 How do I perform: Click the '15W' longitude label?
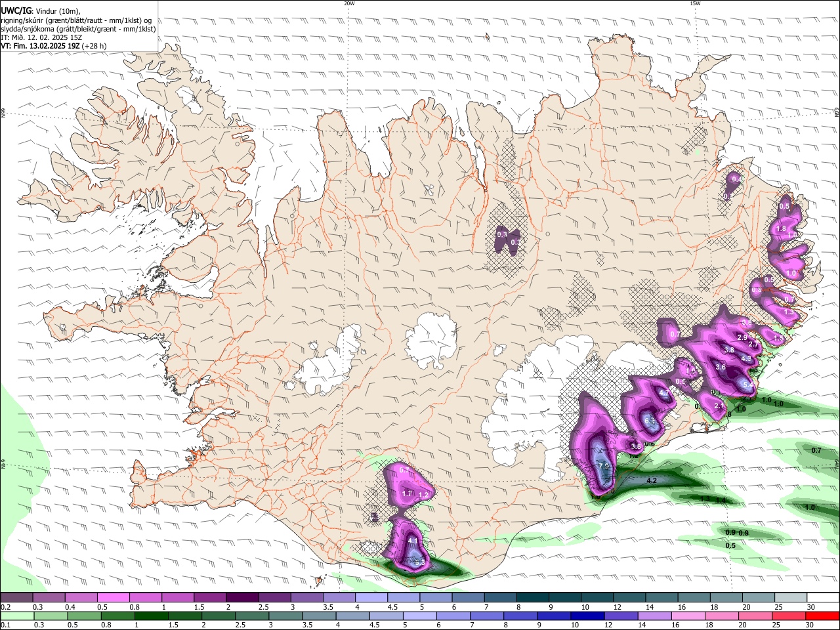pos(694,3)
